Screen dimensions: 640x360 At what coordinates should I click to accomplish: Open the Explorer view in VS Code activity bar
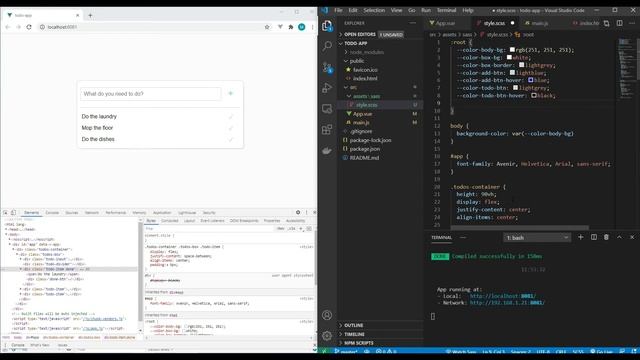(327, 26)
